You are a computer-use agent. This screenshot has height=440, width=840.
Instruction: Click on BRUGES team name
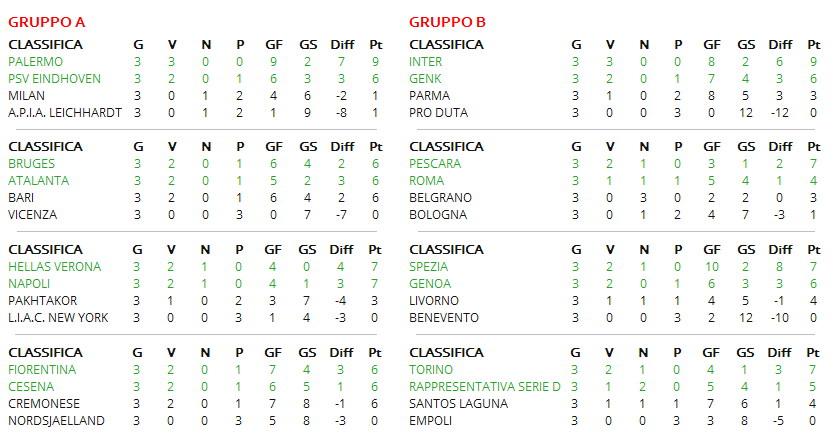pos(32,164)
